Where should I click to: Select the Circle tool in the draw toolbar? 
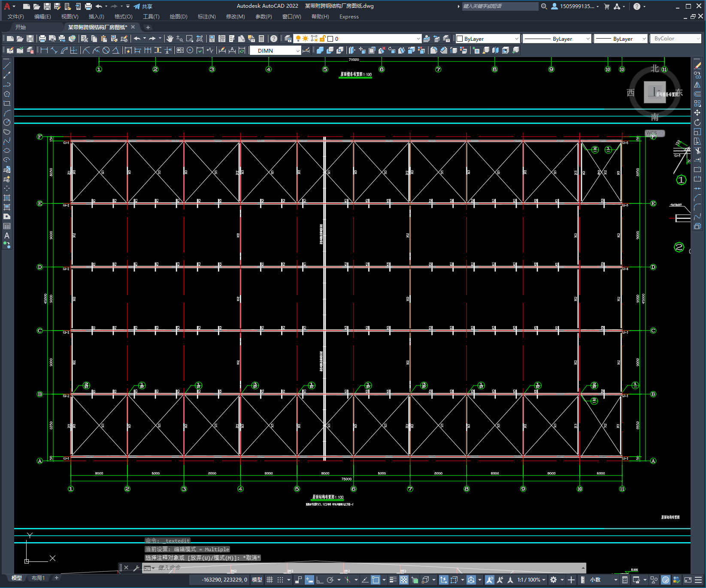(x=7, y=122)
